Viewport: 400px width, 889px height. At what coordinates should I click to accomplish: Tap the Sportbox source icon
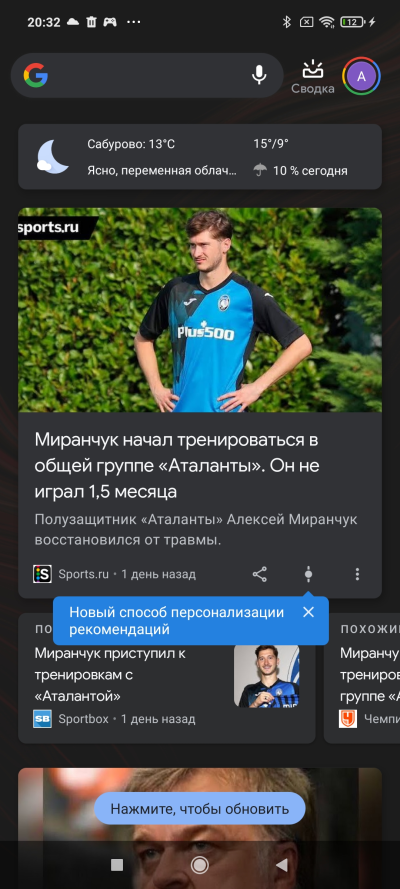click(42, 719)
